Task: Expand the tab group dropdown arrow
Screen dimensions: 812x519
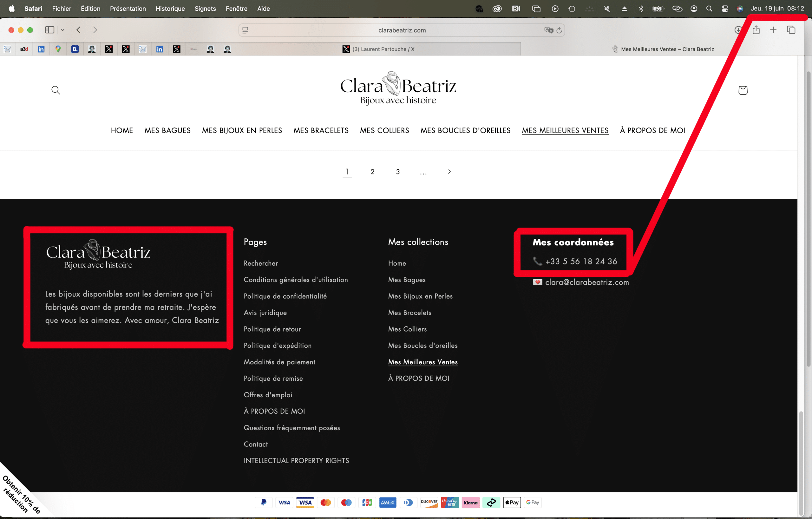Action: coord(62,30)
